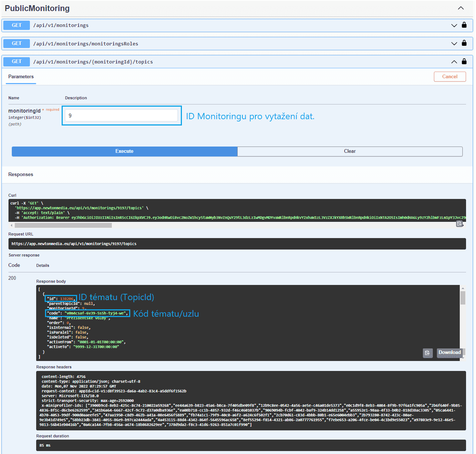Collapse the monitoringId topics endpoint

pos(454,62)
